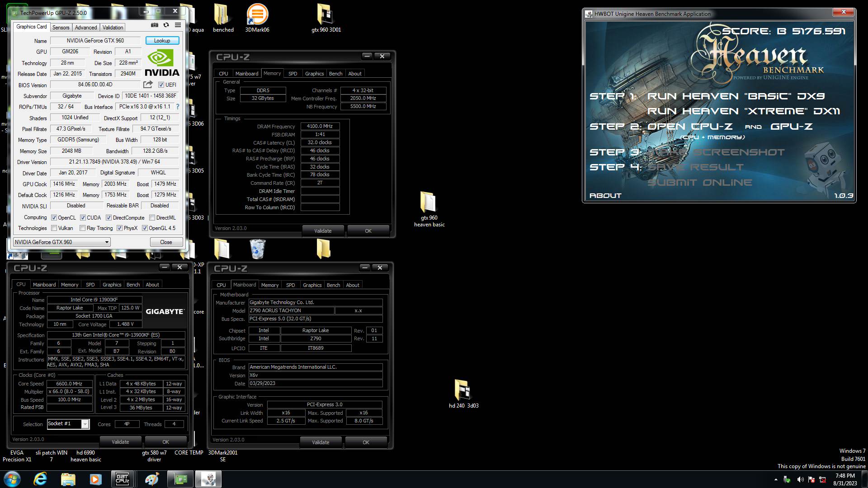Open the GPU selection dropdown in GPU-Z
Image resolution: width=868 pixels, height=488 pixels.
point(62,242)
